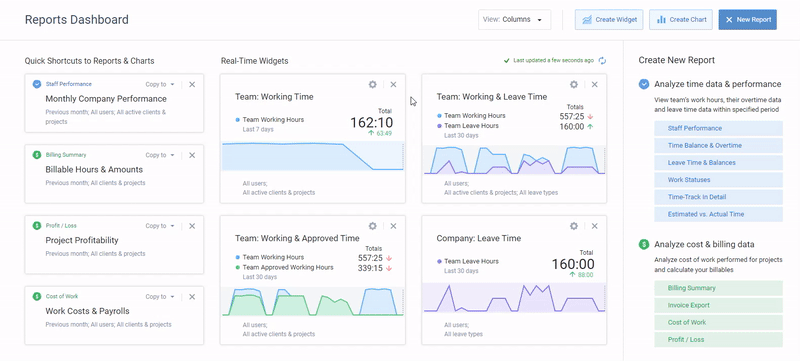Click Last updated a few seconds ago status

point(548,60)
